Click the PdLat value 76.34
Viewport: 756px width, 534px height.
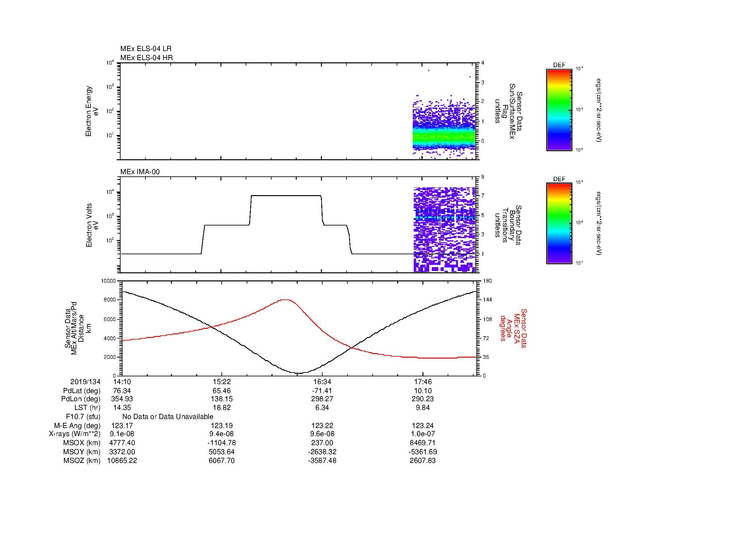click(122, 391)
